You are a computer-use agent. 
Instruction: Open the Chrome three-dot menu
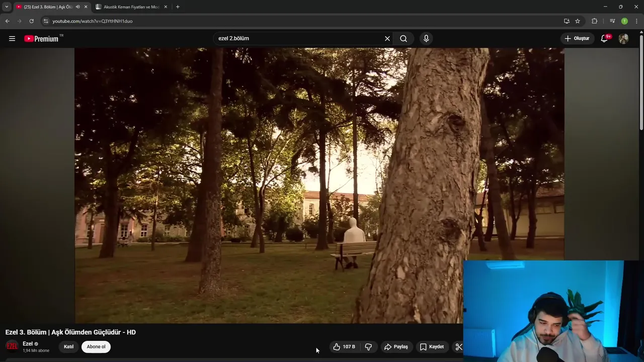[x=636, y=21]
